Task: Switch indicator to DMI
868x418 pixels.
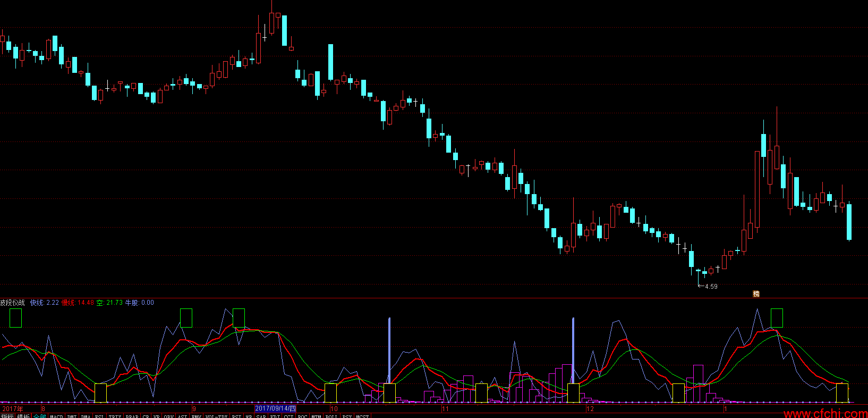Action: point(72,416)
